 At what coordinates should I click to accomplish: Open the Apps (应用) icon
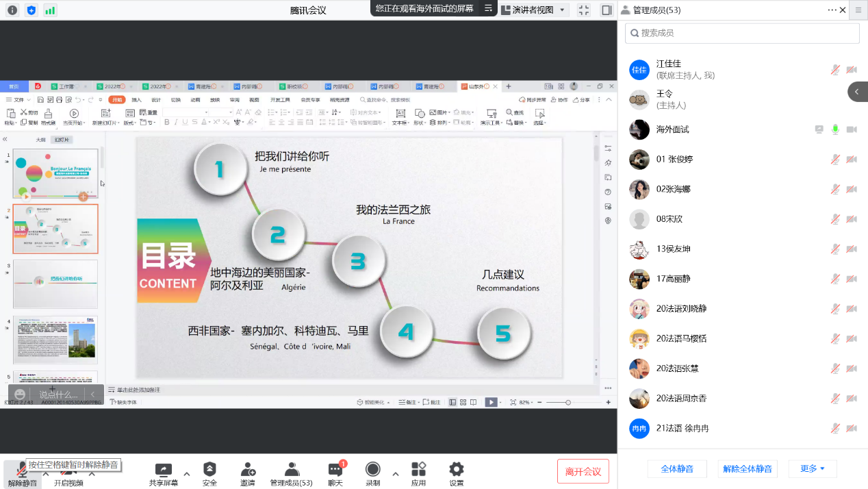coord(418,470)
